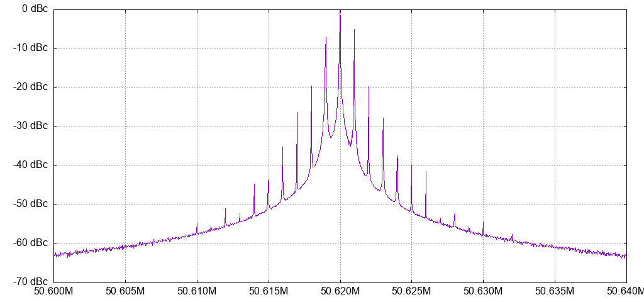Viewport: 644px width, 302px height.
Task: Click the 50.615M x-axis label
Action: click(269, 293)
